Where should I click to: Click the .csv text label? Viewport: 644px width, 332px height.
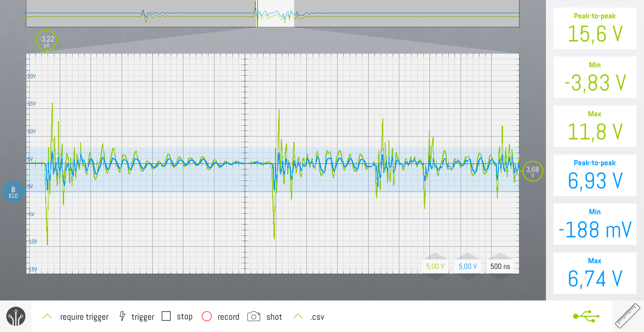[317, 317]
